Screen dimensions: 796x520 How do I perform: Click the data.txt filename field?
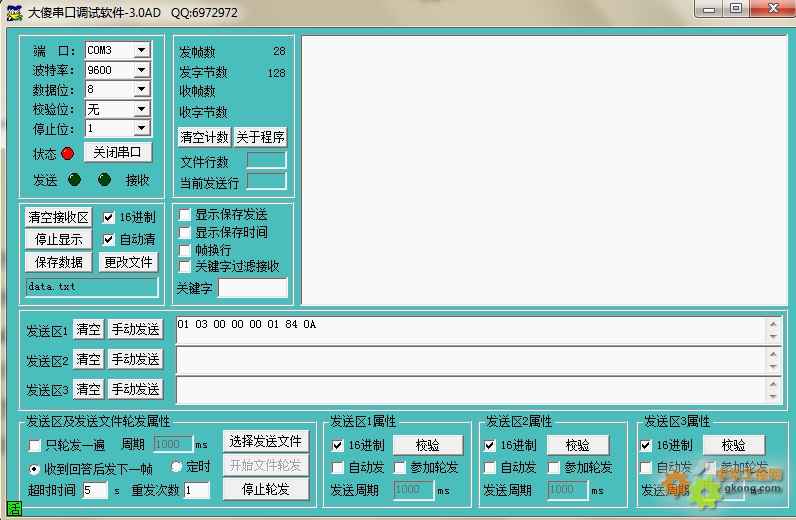pos(92,287)
